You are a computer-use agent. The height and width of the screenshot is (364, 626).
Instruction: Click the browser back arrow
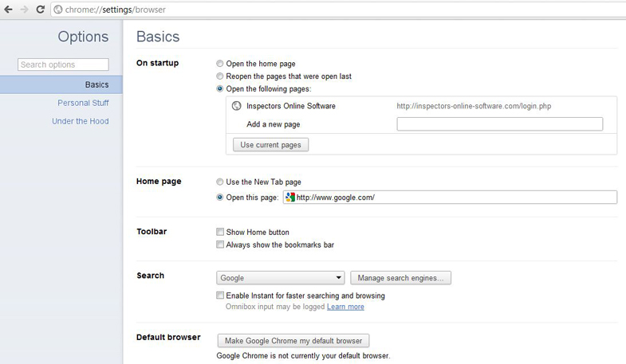8,10
